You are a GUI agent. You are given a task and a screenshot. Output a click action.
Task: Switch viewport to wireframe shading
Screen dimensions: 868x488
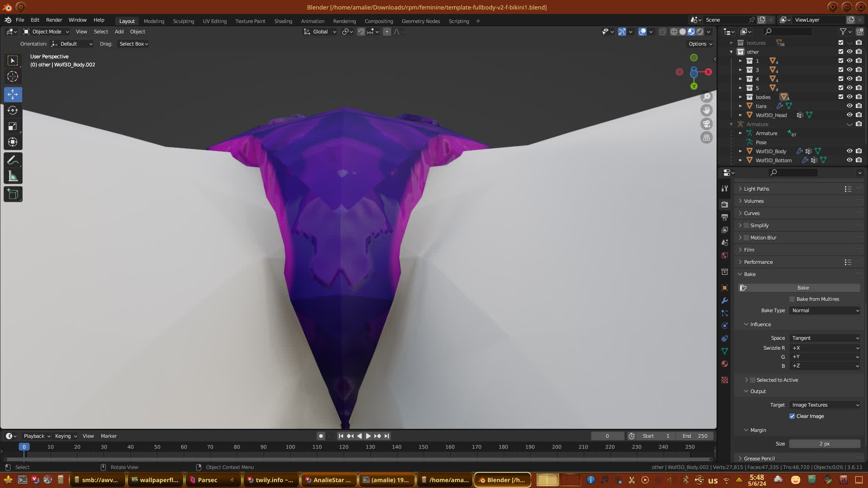674,32
